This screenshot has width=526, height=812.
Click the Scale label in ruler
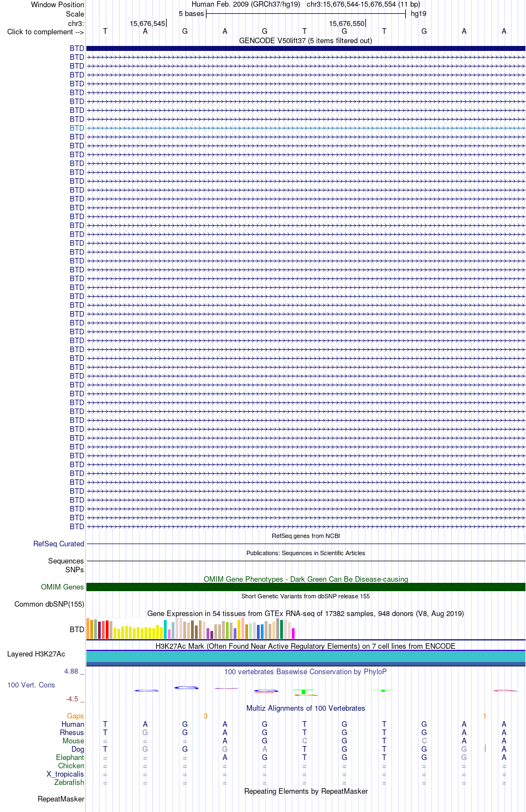point(75,14)
